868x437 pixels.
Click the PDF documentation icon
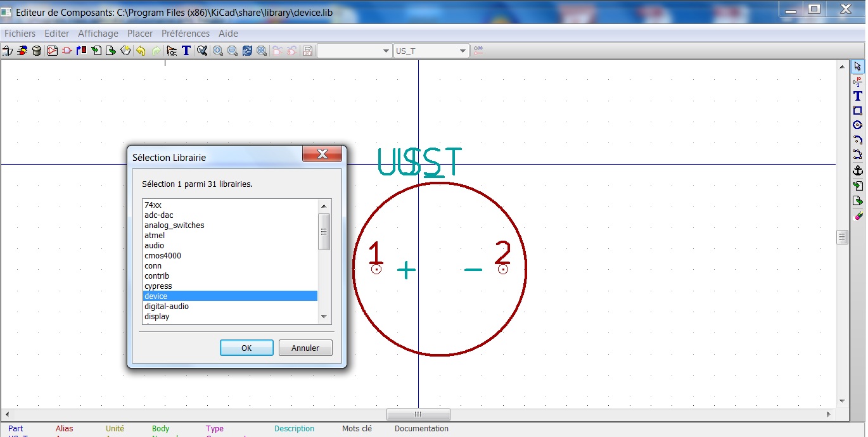[x=308, y=51]
